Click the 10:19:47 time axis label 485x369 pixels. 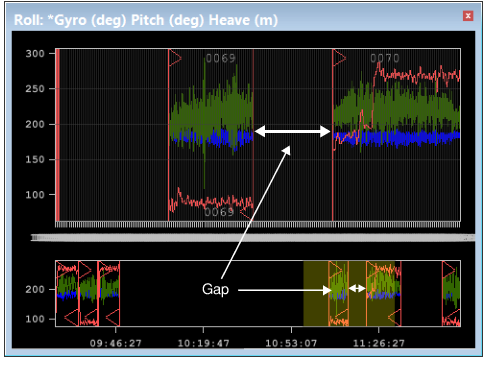coord(203,343)
